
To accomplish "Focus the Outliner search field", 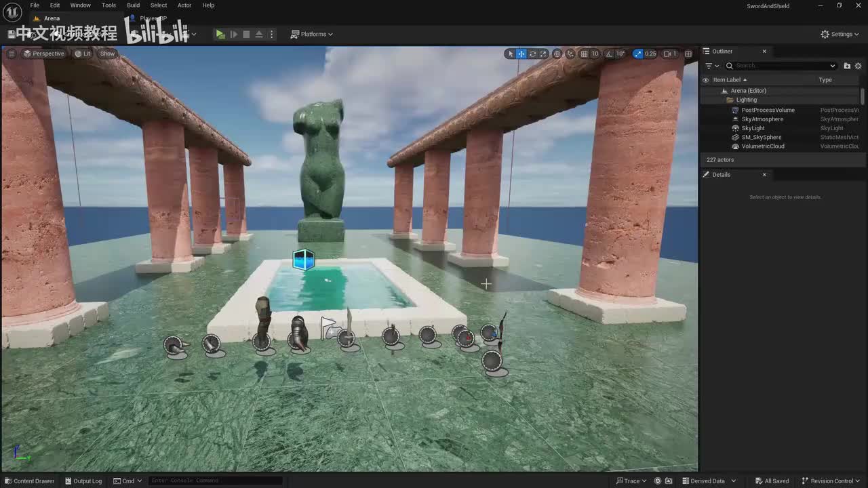I will pyautogui.click(x=781, y=66).
